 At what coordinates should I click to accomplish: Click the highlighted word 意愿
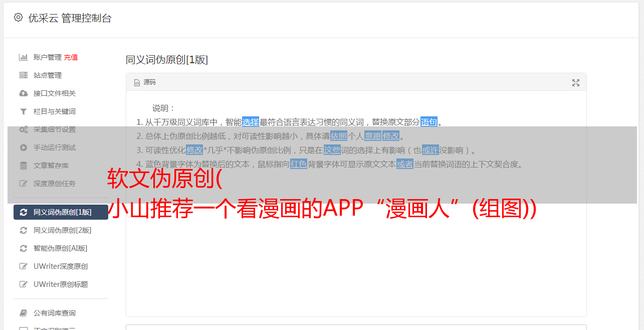[x=373, y=135]
